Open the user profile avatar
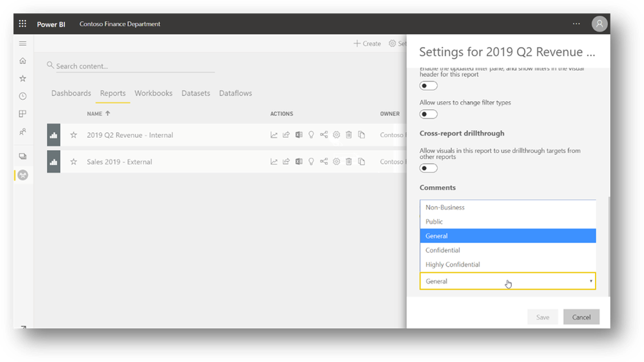644x362 pixels. [600, 24]
